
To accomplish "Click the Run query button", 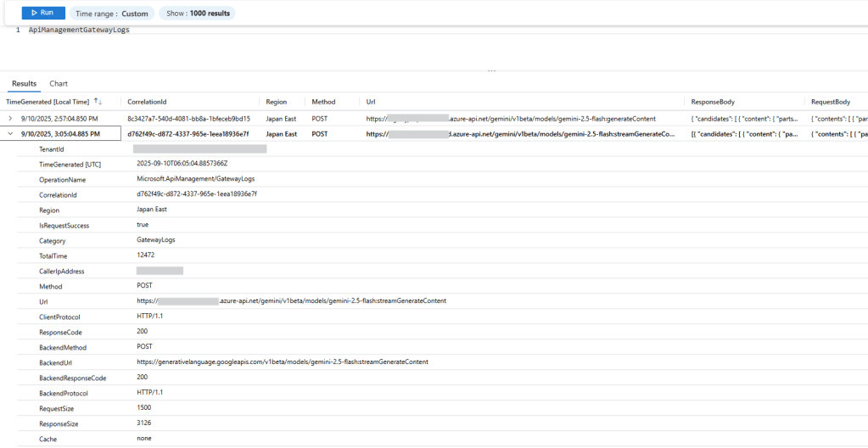I will tap(42, 13).
